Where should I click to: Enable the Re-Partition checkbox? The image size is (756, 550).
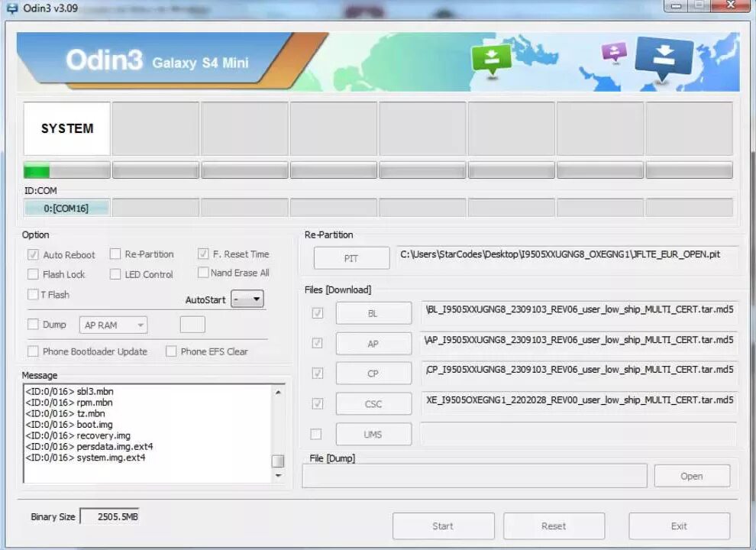click(x=115, y=254)
